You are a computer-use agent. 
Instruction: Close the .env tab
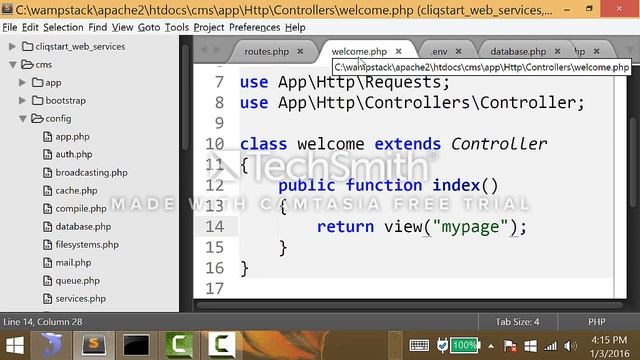[x=459, y=51]
